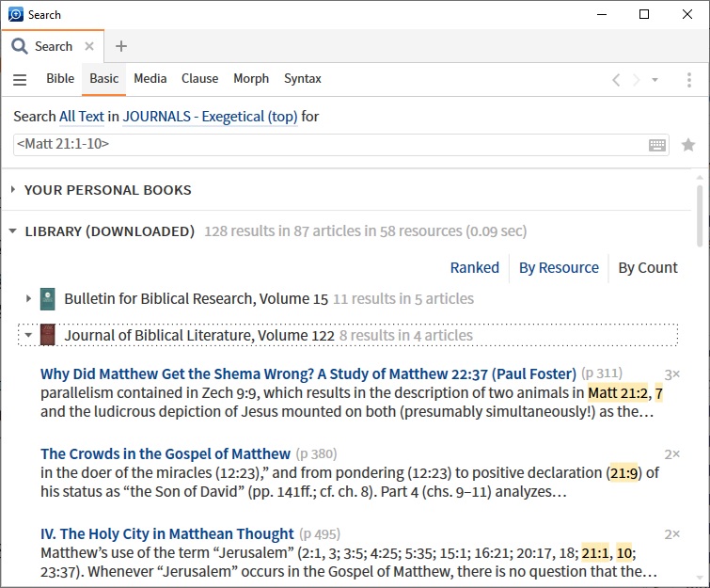Image resolution: width=710 pixels, height=588 pixels.
Task: Click the Bulletin for Biblical Research book icon
Action: tap(48, 299)
